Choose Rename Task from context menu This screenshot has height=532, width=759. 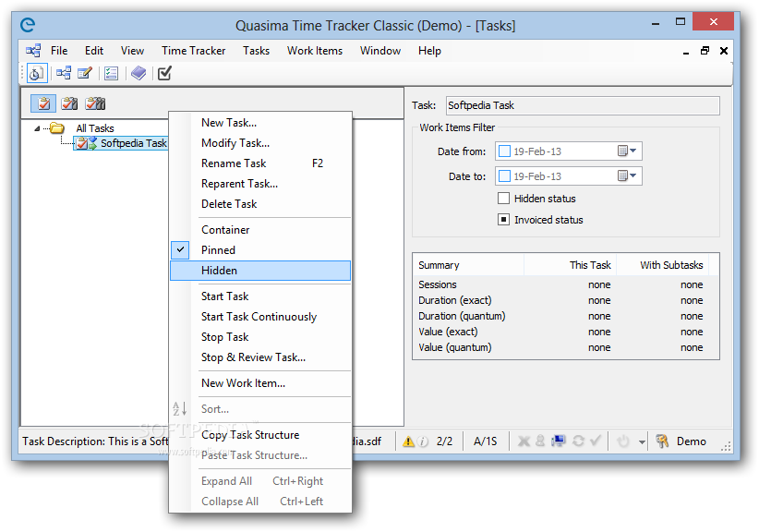pyautogui.click(x=260, y=163)
